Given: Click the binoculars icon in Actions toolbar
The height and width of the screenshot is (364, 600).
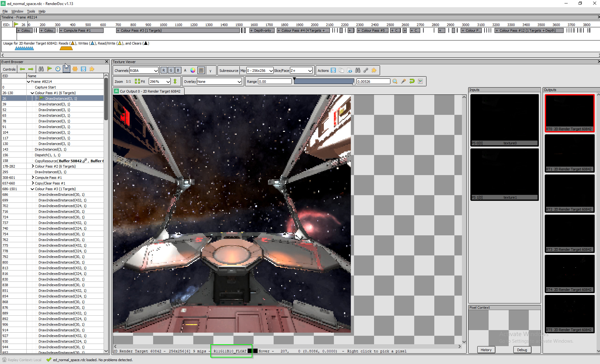Looking at the screenshot, I should pos(358,71).
